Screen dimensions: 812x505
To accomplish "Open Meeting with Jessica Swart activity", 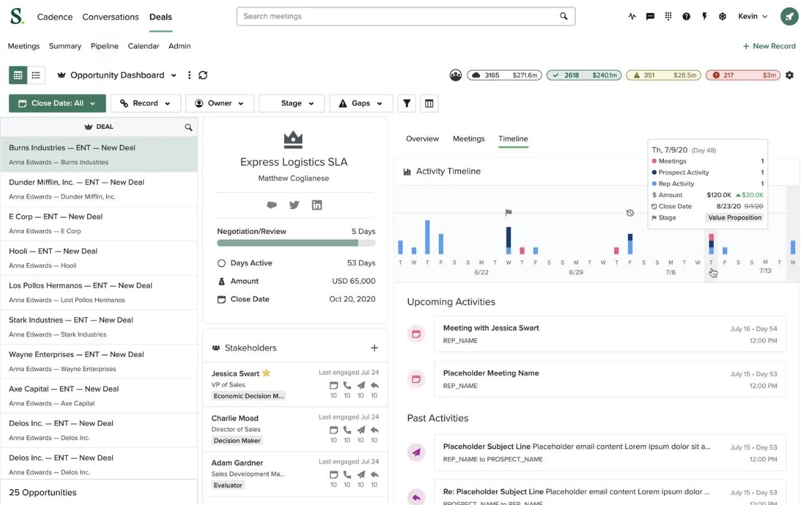I will tap(609, 334).
